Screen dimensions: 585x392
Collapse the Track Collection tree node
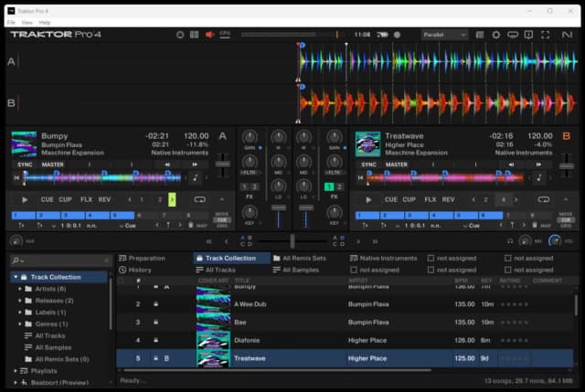(16, 277)
